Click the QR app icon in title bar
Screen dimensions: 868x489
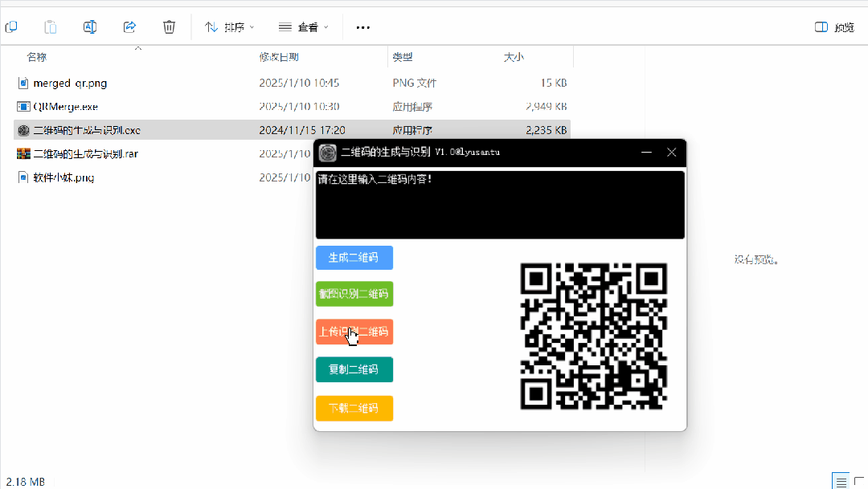(x=327, y=153)
